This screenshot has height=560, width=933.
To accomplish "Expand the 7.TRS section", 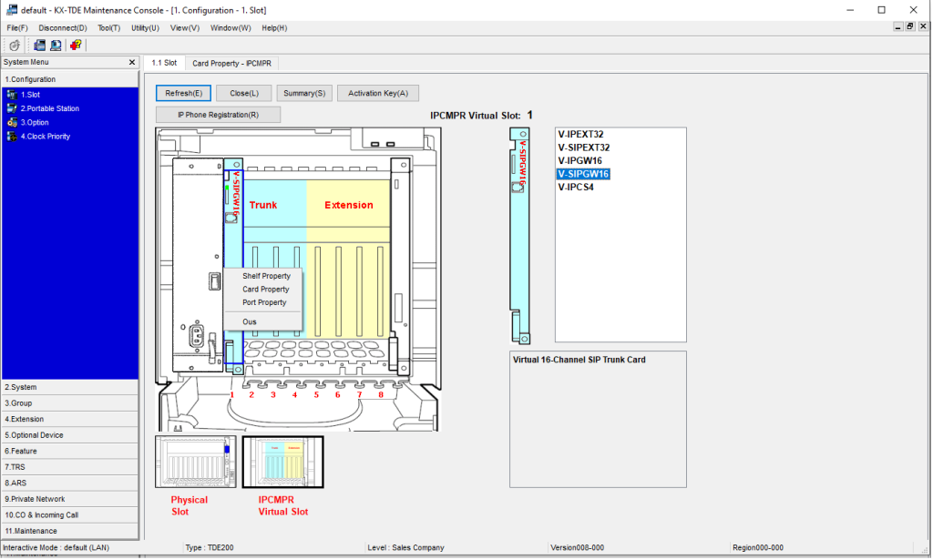I will (69, 467).
